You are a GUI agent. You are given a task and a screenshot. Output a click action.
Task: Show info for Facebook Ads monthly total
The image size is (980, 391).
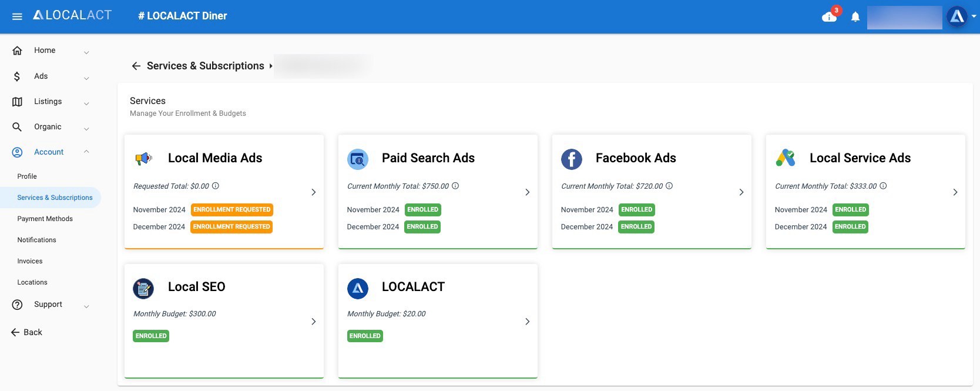tap(669, 186)
